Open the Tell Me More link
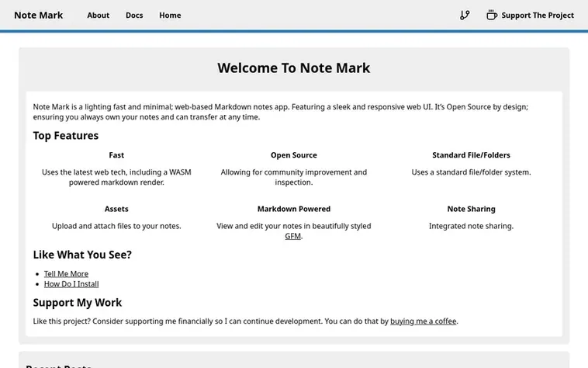The height and width of the screenshot is (368, 588). click(67, 274)
